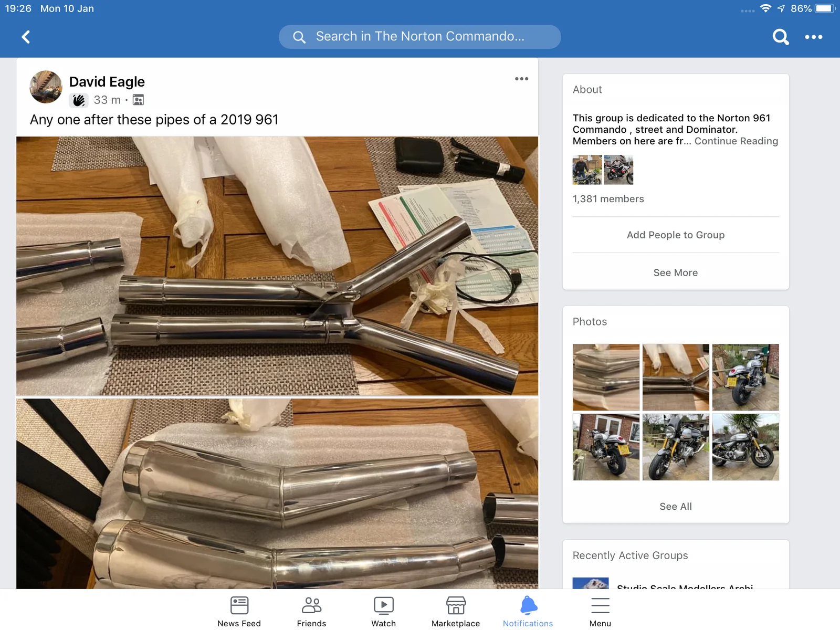Tap the group search input field
840x630 pixels.
419,37
